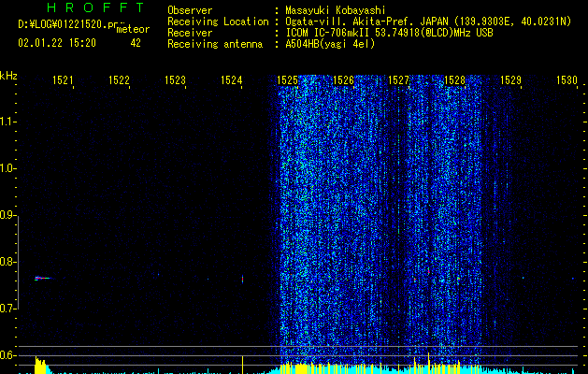Screen dimensions: 588x374
Task: Click the 1530 time axis marker
Action: (566, 80)
